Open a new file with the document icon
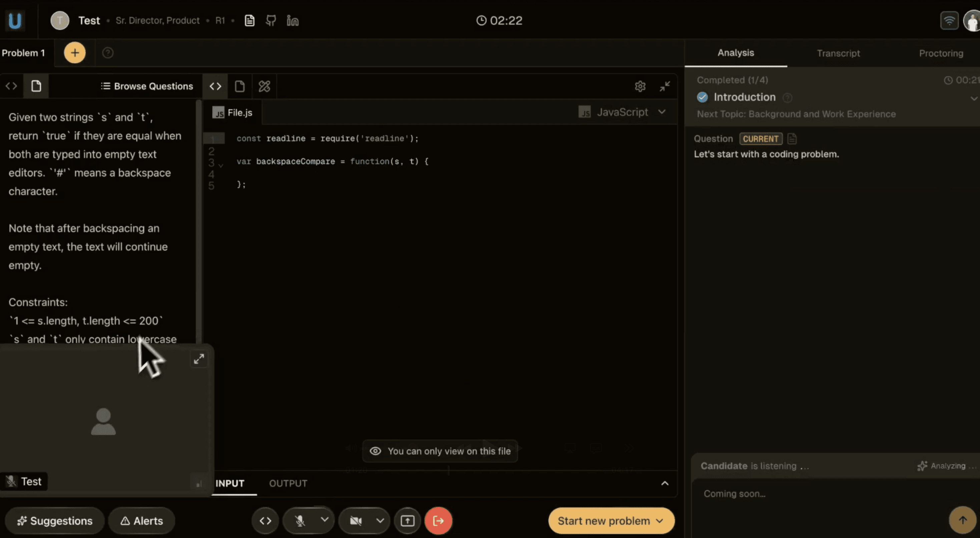Image resolution: width=980 pixels, height=538 pixels. (240, 86)
